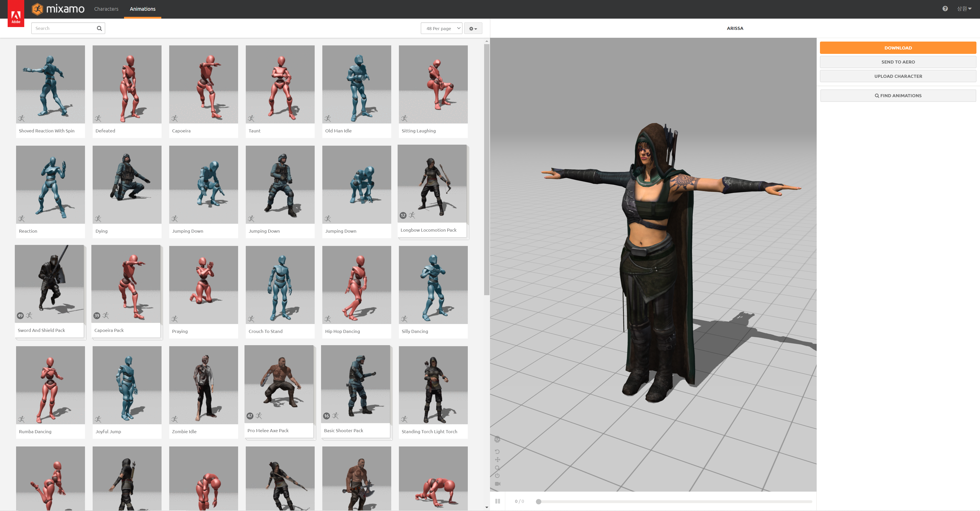Viewport: 980px width, 511px height.
Task: Select the viewer zoom magnifier tool
Action: [497, 468]
